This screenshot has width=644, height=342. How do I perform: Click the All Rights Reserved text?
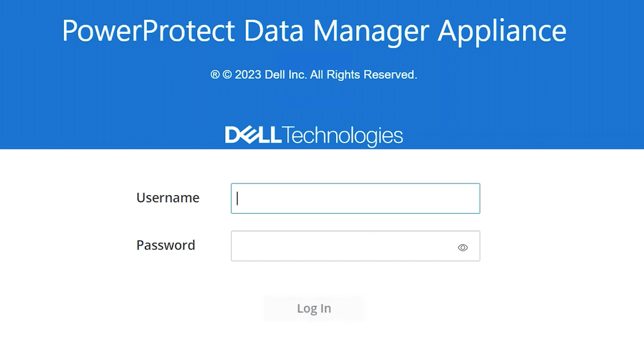(x=363, y=75)
